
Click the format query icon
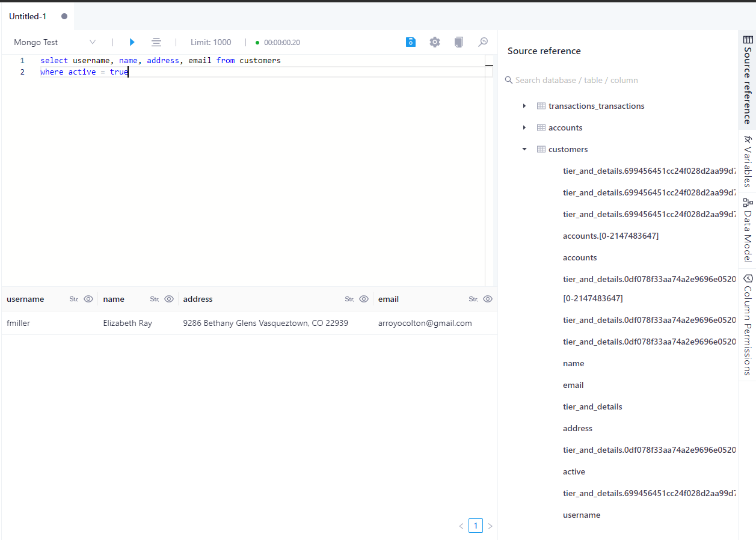156,42
